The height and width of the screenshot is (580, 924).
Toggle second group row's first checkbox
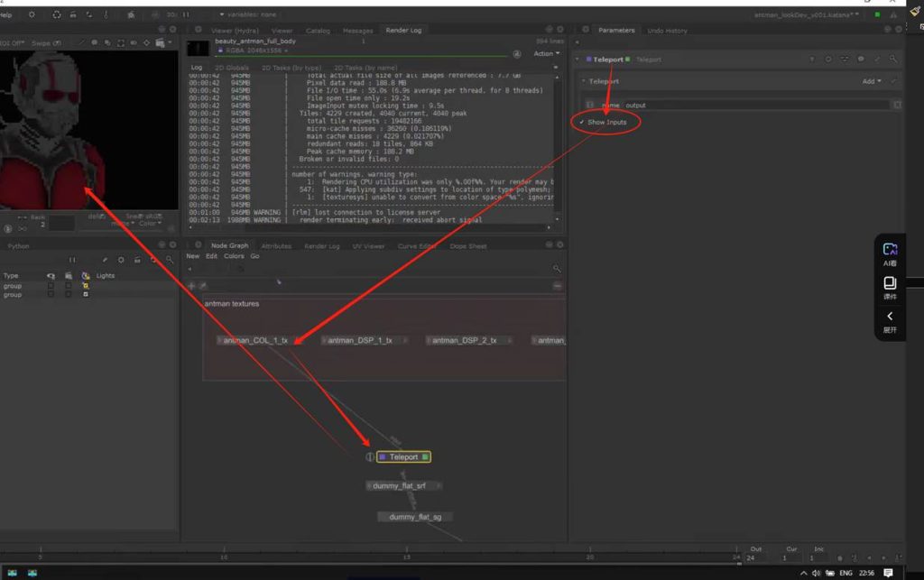pyautogui.click(x=51, y=295)
